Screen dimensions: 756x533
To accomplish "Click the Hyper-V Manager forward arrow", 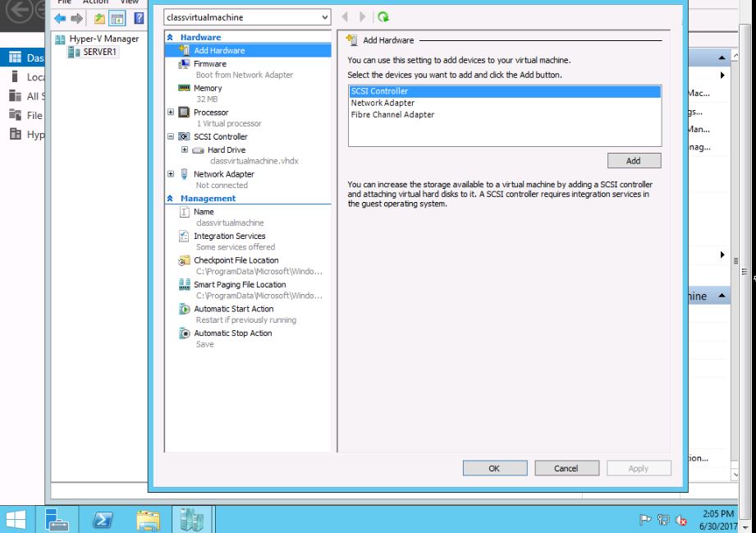I will tap(76, 19).
